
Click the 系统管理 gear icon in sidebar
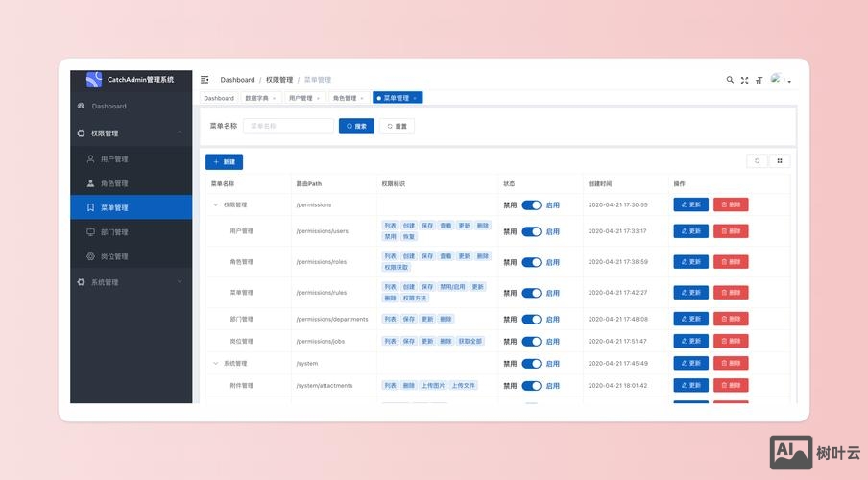[x=81, y=282]
